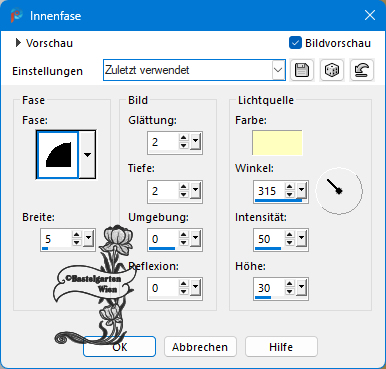This screenshot has height=369, width=386.
Task: Open the Umgebung slider dropdown
Action: [x=195, y=238]
